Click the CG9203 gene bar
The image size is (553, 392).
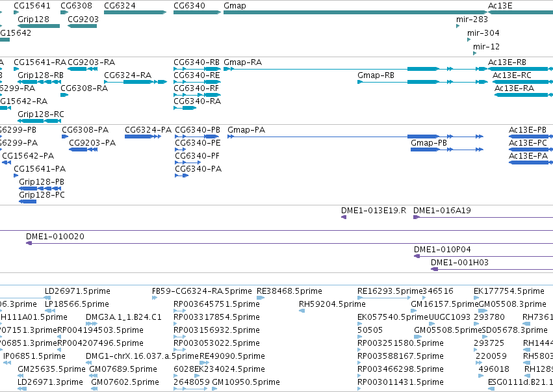(82, 26)
